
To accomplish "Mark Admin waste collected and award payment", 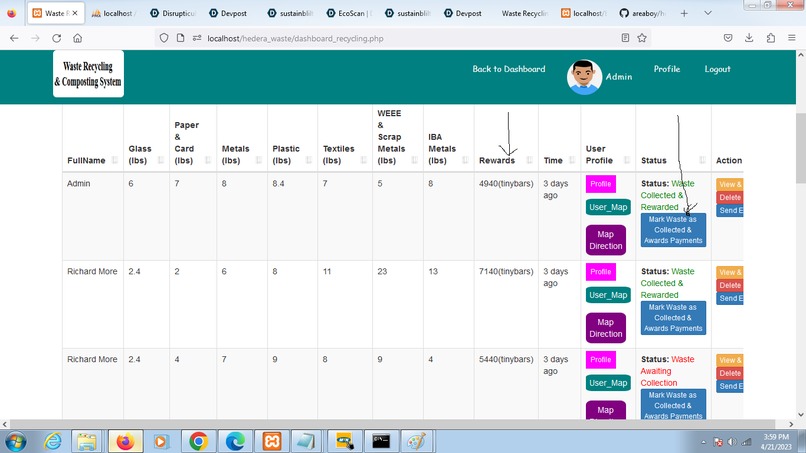I will 673,230.
